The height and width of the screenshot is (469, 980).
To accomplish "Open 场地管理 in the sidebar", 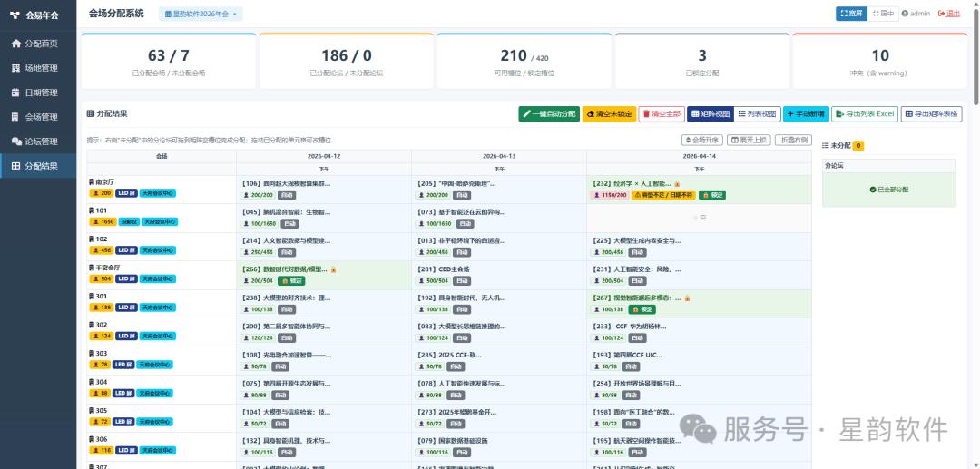I will pos(38,68).
